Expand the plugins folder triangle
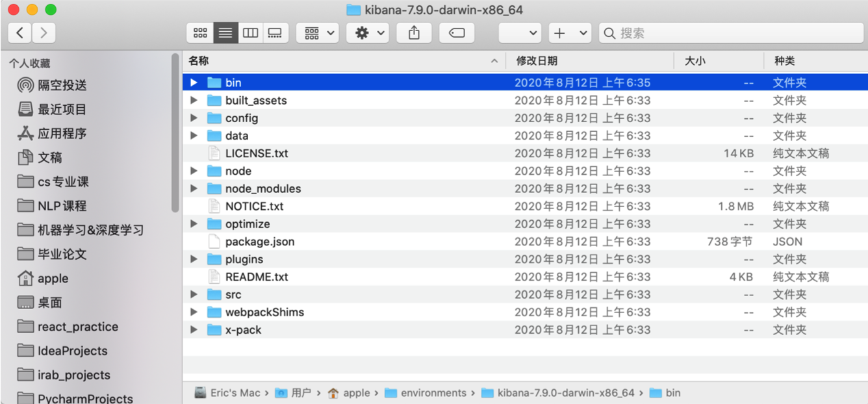Viewport: 868px width, 404px height. tap(194, 259)
